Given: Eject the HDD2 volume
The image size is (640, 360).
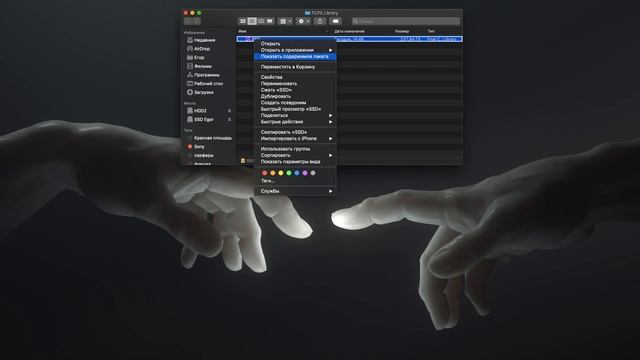Looking at the screenshot, I should coord(229,111).
